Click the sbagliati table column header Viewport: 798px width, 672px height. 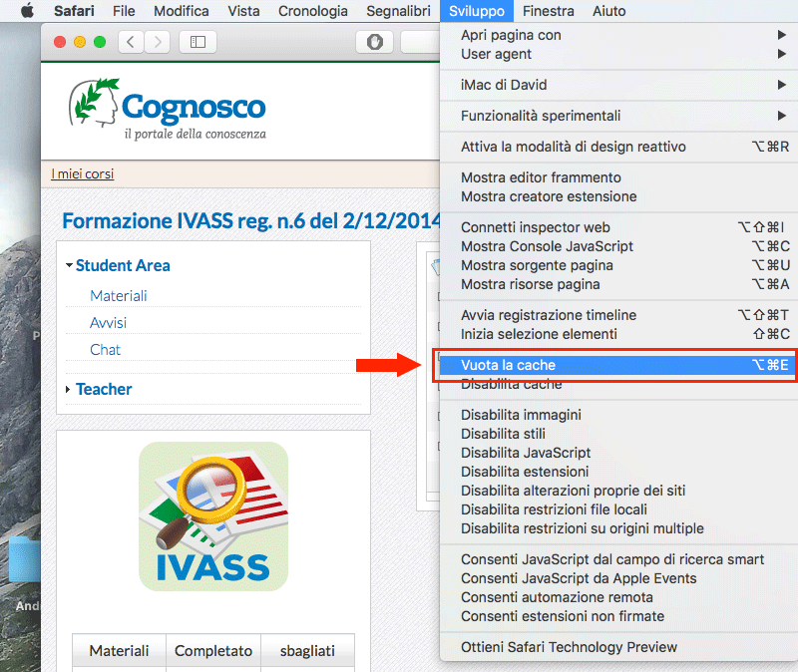[x=307, y=650]
